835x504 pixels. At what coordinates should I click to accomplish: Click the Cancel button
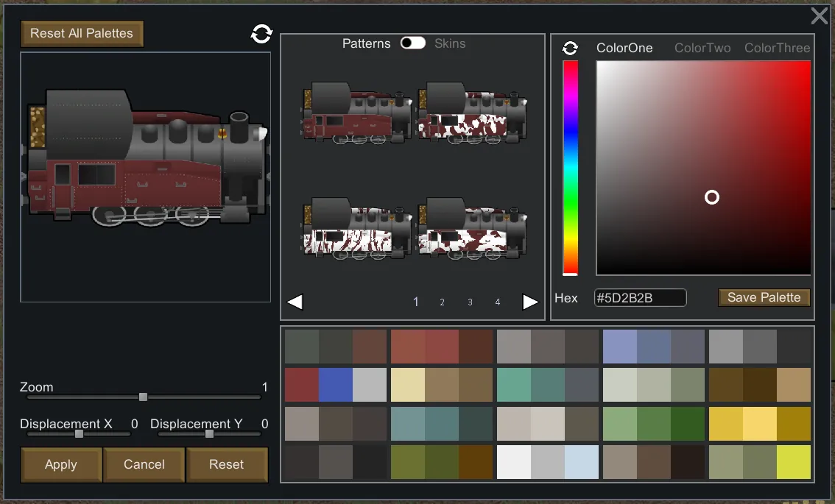[144, 464]
